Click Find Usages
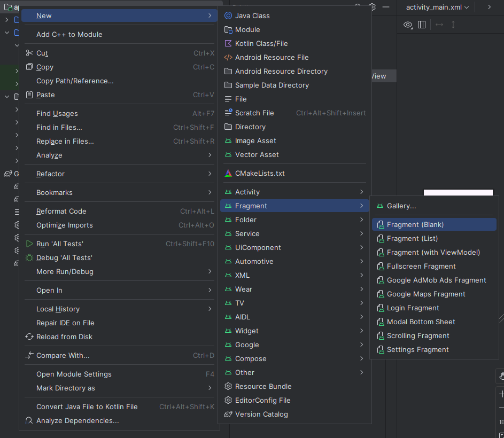The image size is (504, 438). coord(120,113)
